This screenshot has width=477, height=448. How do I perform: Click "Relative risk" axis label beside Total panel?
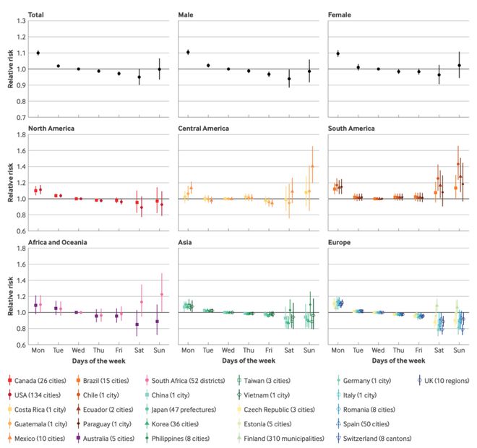coord(11,69)
